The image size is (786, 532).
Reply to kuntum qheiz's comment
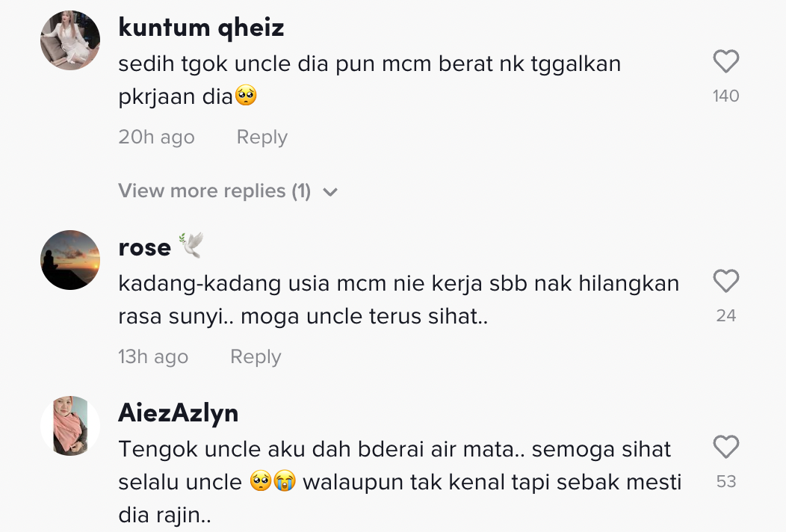pyautogui.click(x=262, y=137)
